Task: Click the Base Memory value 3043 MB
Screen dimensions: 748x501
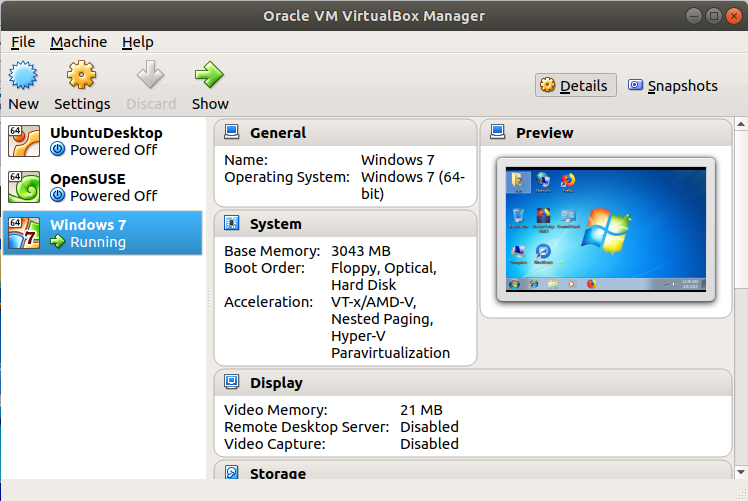Action: point(361,251)
